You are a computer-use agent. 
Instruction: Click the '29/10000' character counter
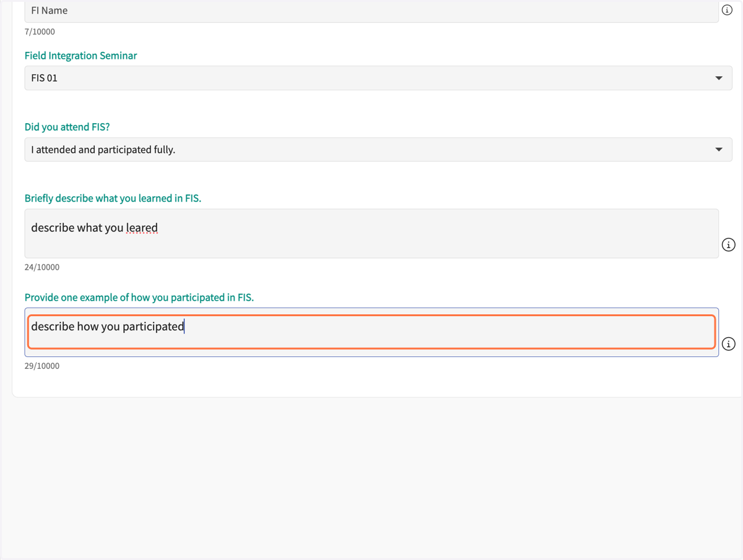click(x=42, y=366)
